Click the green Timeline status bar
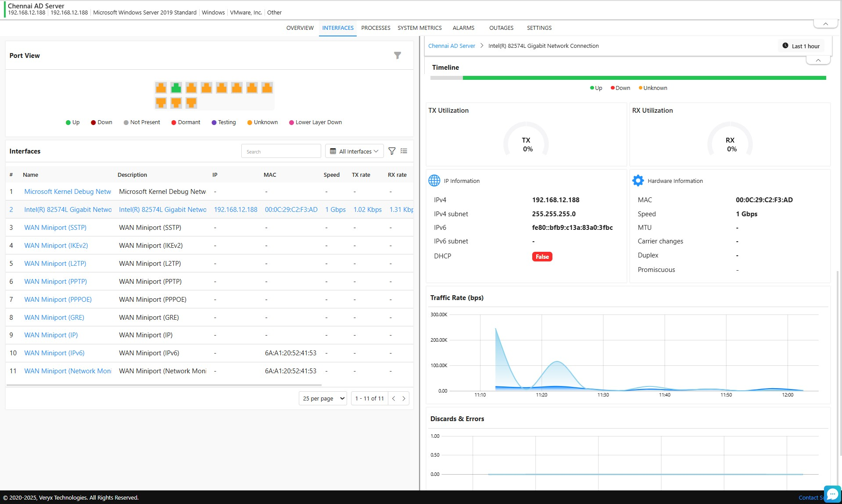This screenshot has height=504, width=842. [x=644, y=78]
